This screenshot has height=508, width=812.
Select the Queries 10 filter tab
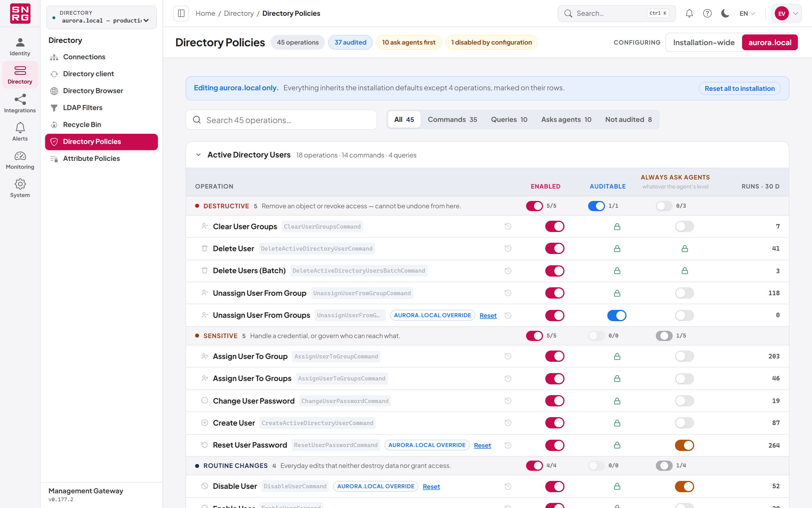[x=509, y=120]
